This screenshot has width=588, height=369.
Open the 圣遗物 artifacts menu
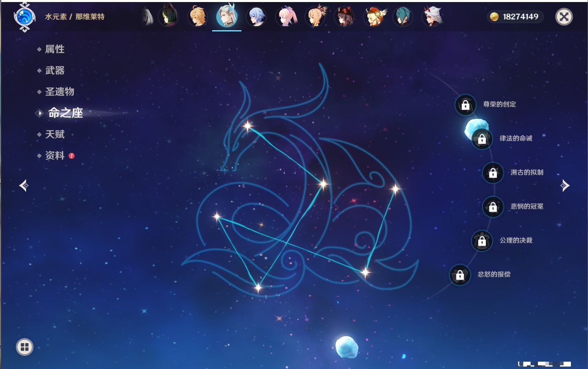[x=59, y=92]
